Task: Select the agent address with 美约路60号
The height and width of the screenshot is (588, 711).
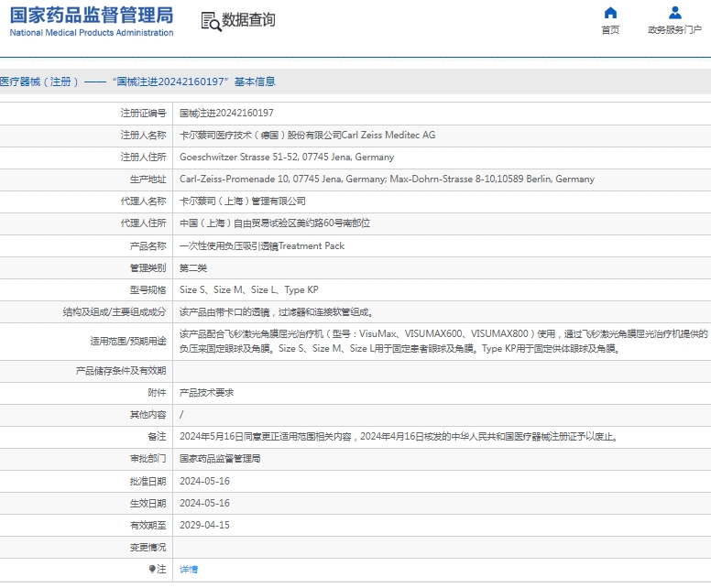Action: tap(275, 223)
